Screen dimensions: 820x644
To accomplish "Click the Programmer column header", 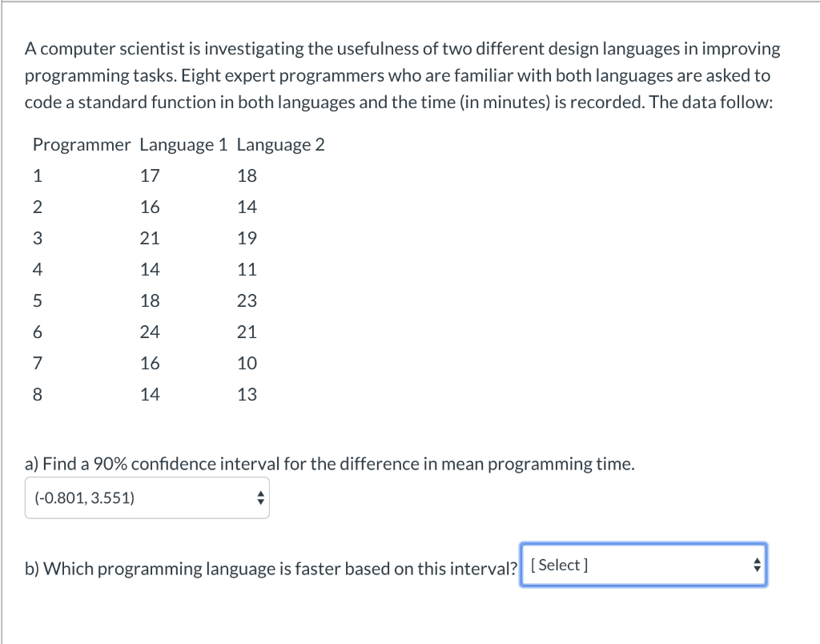I will [x=81, y=144].
